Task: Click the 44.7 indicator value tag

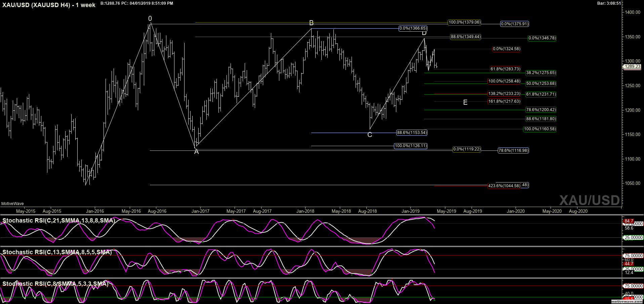Action: (629, 264)
